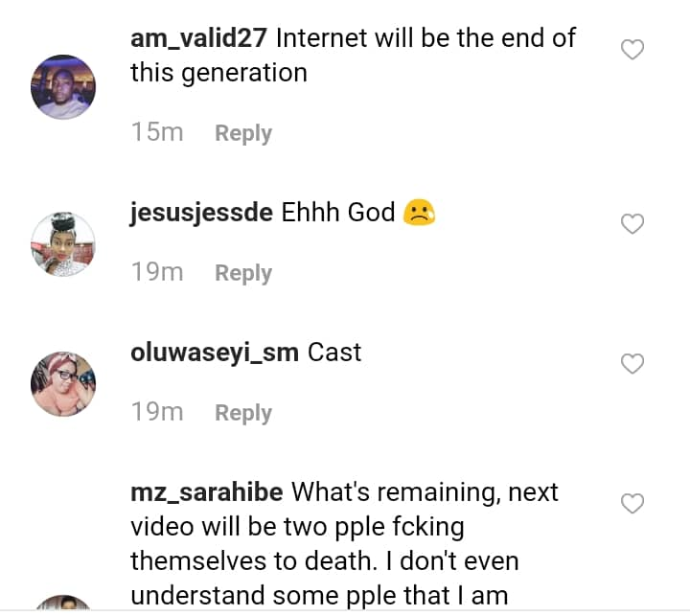
Task: Visit the jesusjessde username profile
Action: click(201, 213)
